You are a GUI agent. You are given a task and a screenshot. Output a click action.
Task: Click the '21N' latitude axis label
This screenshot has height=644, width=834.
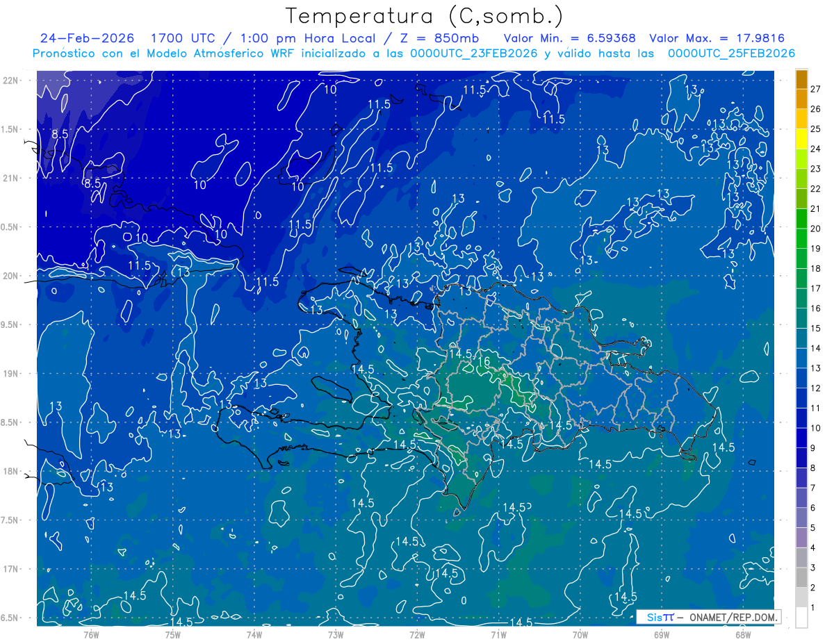pos(10,178)
